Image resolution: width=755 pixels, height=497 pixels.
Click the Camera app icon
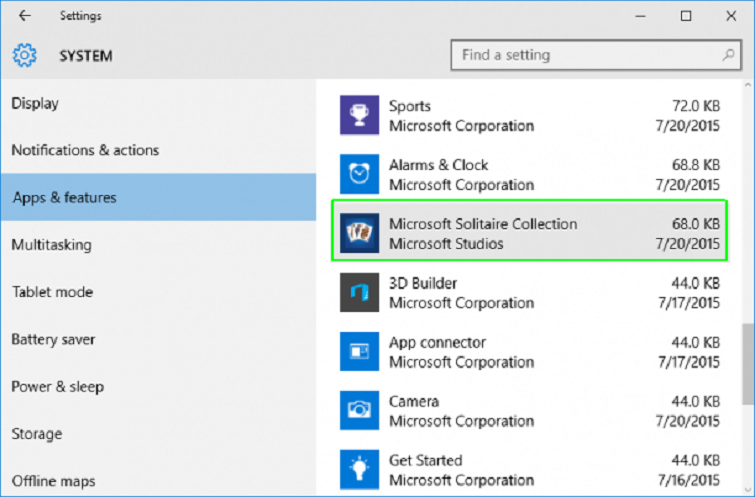(x=359, y=410)
